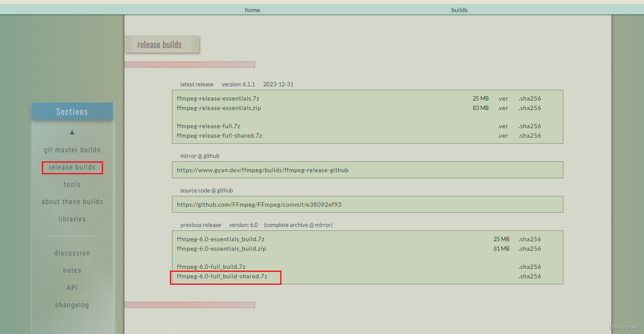Click the 'version: 6.0' label
Screen dimensions: 644x334
(x=244, y=225)
